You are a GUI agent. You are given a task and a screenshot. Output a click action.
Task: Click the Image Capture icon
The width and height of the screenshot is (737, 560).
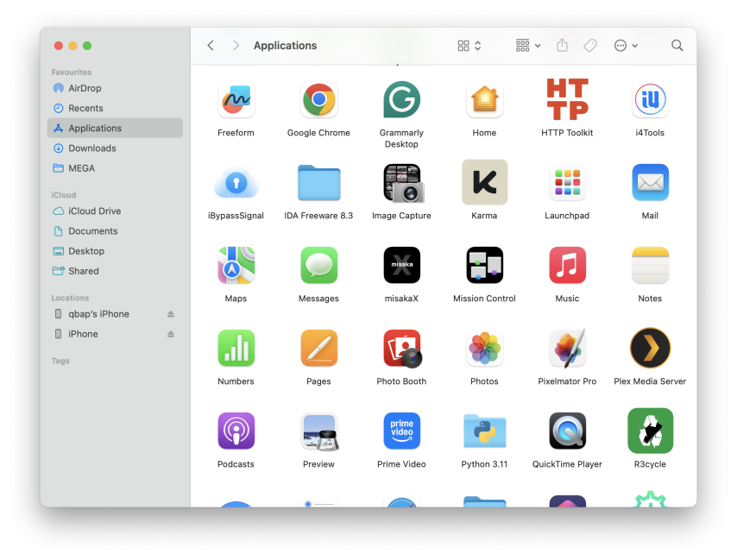(x=403, y=183)
